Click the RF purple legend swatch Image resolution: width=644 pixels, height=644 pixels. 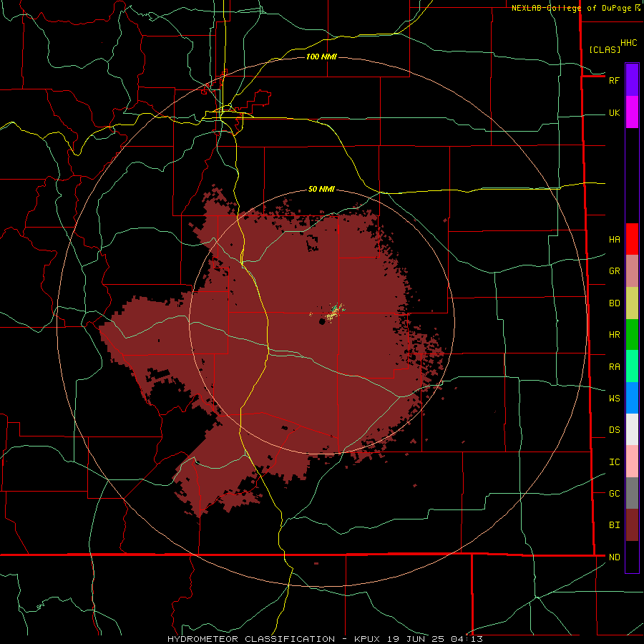[x=632, y=80]
